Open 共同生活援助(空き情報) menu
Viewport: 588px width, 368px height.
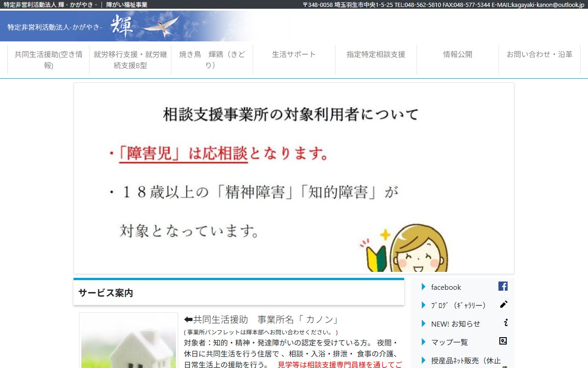click(49, 60)
